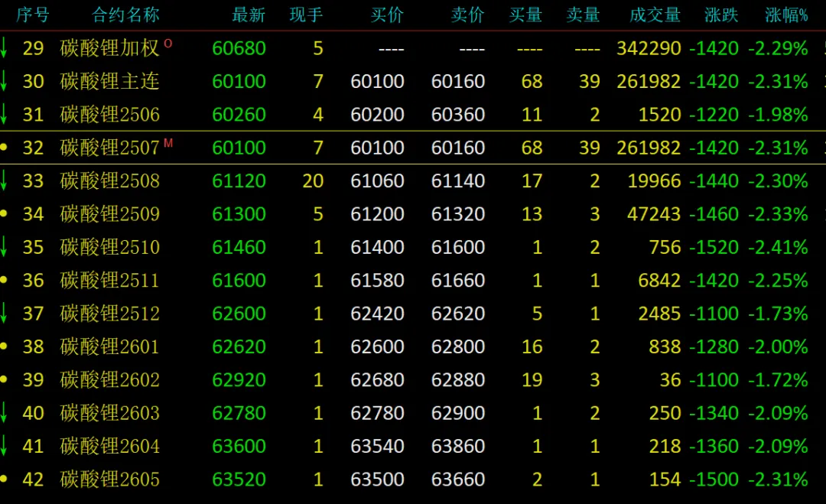Click volume 2485 for 碳酸锂2512
This screenshot has height=504, width=826.
[659, 314]
